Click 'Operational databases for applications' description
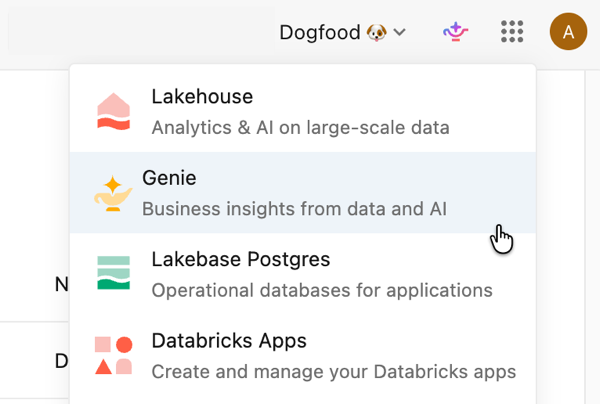600x404 pixels. tap(322, 290)
